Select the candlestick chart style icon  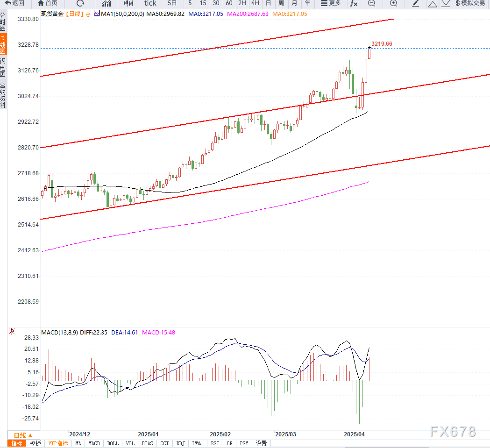coord(128,3)
